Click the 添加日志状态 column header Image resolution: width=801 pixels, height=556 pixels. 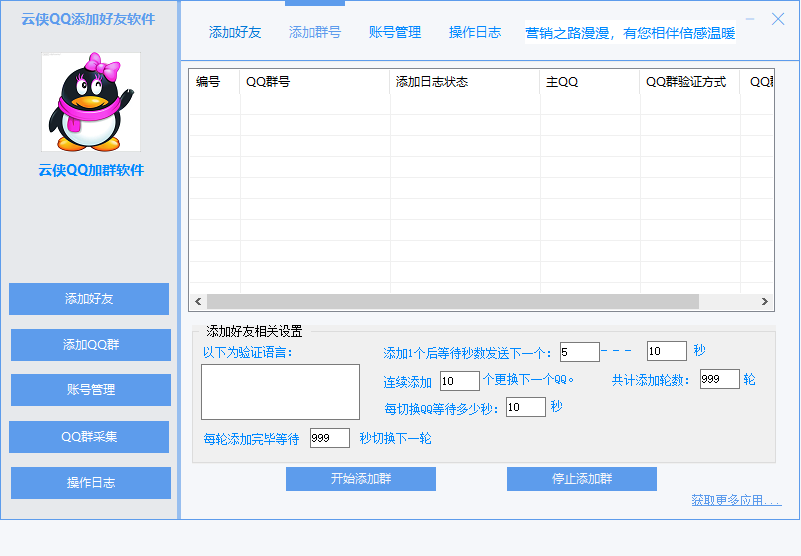[x=464, y=82]
